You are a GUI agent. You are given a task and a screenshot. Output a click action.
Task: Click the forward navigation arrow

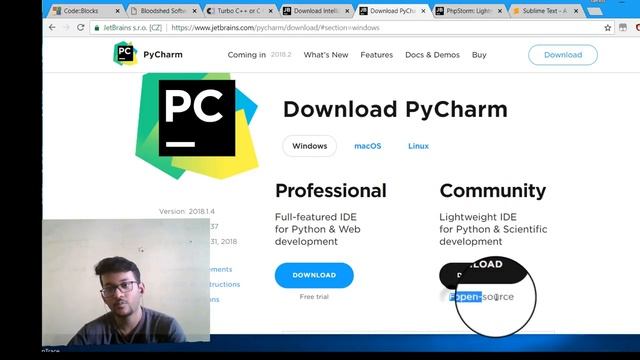pyautogui.click(x=66, y=27)
